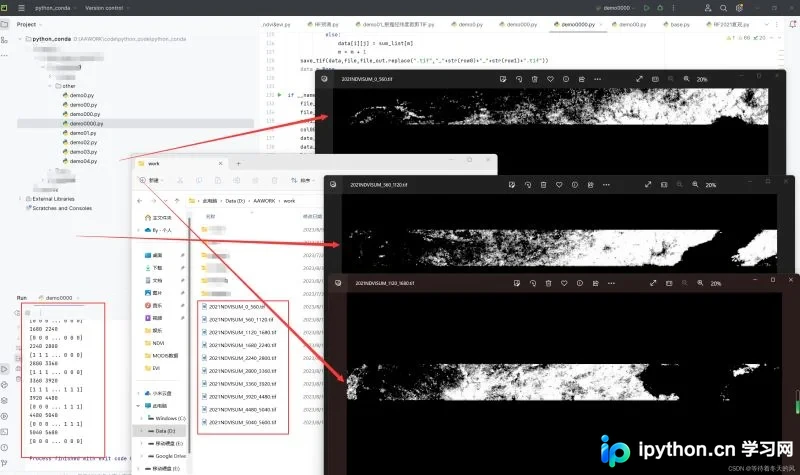The width and height of the screenshot is (800, 475).
Task: Show info in 2021NDVISUM_1120_1680.tif viewer
Action: click(580, 283)
